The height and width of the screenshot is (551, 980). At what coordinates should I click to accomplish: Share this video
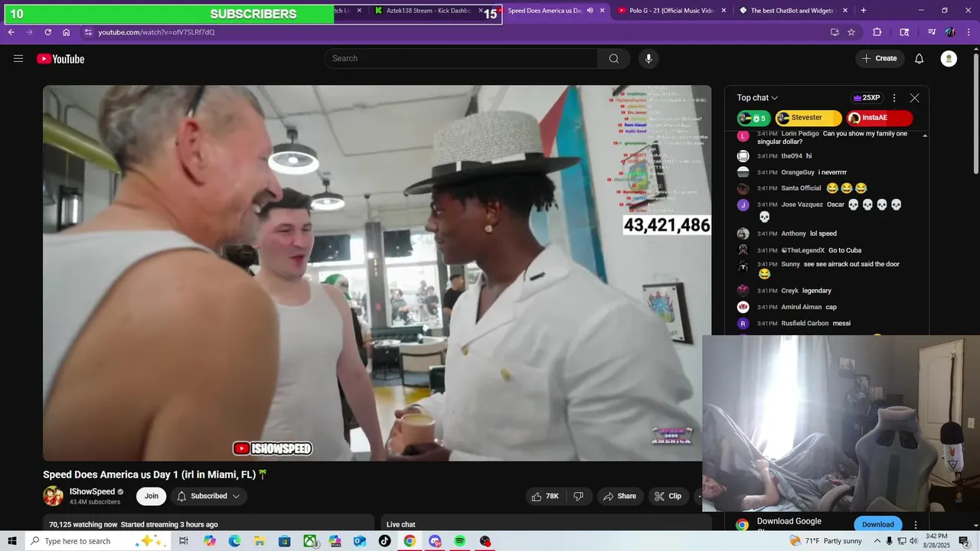click(619, 496)
